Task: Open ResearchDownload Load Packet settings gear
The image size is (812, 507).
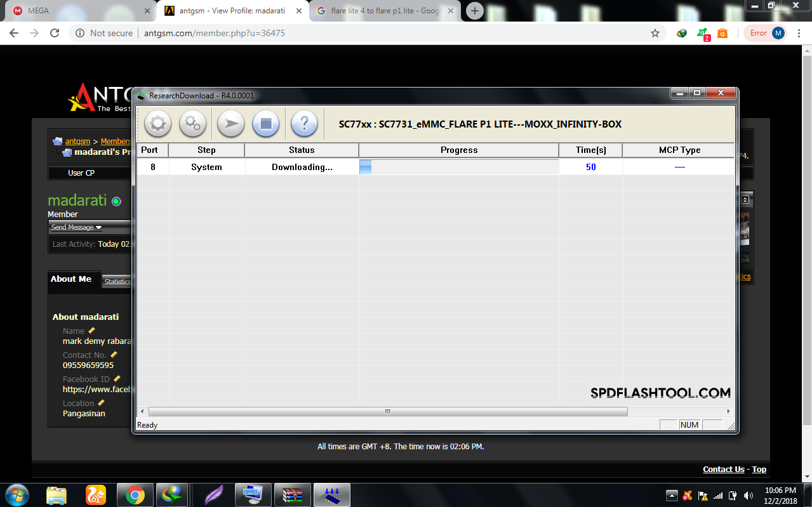Action: point(157,124)
